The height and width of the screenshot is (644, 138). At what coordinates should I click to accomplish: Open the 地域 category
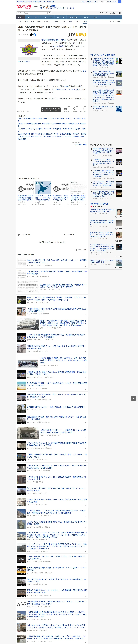click(x=85, y=21)
